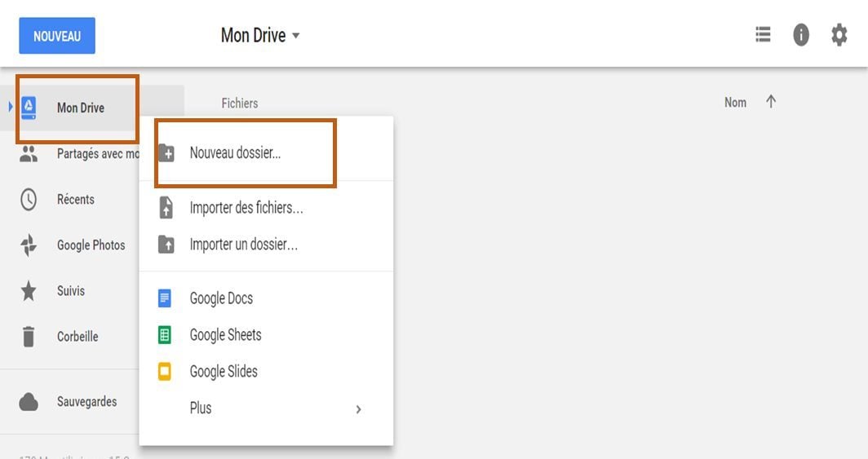
Task: Click the Google Photos pinwheel icon
Action: point(29,245)
